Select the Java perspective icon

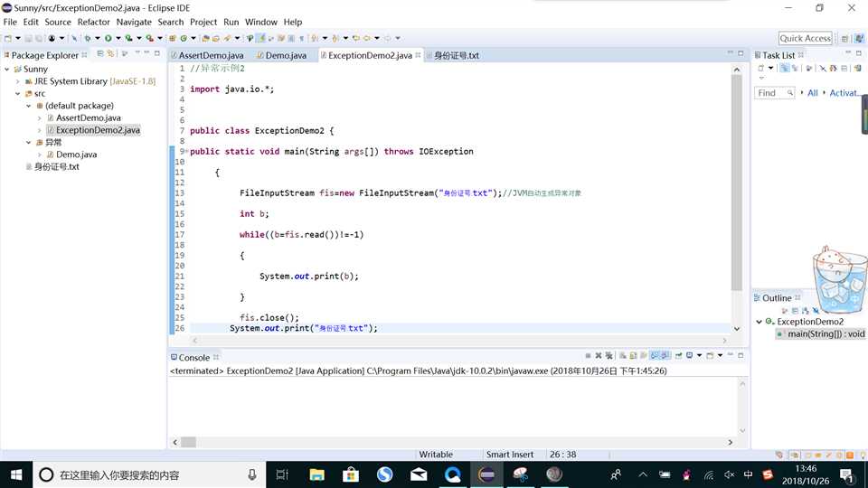pyautogui.click(x=859, y=38)
